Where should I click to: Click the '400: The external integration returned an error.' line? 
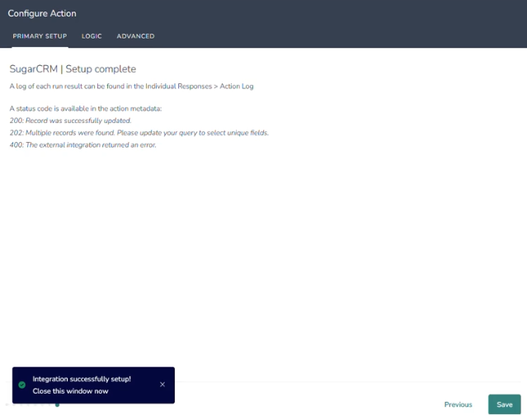pyautogui.click(x=83, y=145)
